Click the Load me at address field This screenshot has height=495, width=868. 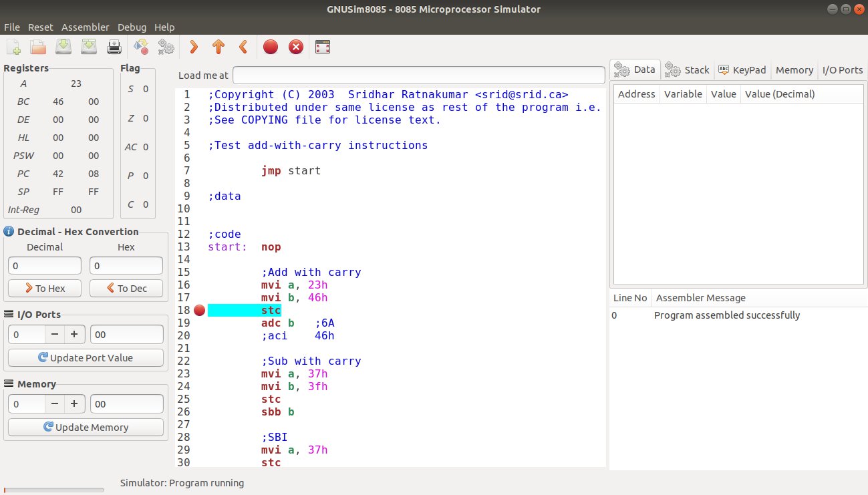[419, 75]
